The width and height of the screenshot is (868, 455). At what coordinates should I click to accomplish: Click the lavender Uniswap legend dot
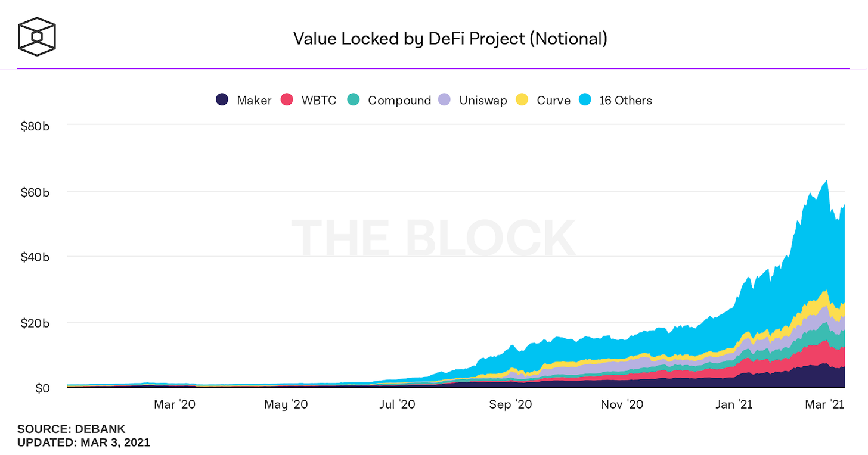(445, 100)
